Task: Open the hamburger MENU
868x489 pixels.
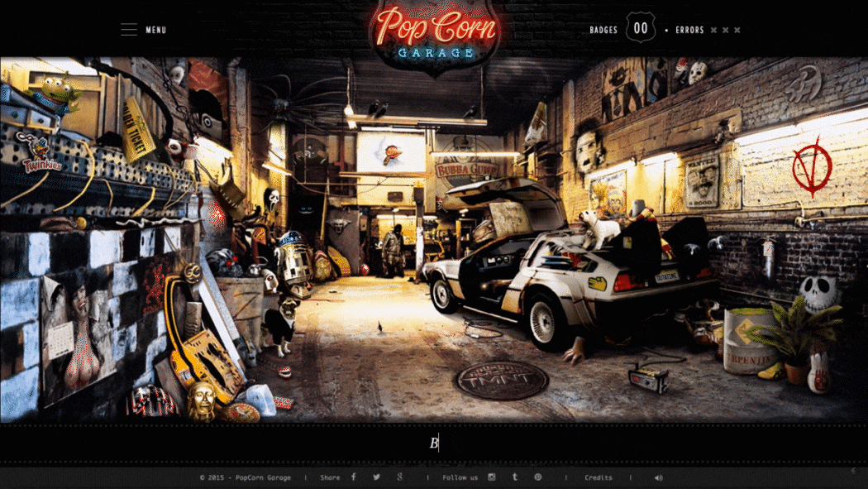Action: [143, 30]
